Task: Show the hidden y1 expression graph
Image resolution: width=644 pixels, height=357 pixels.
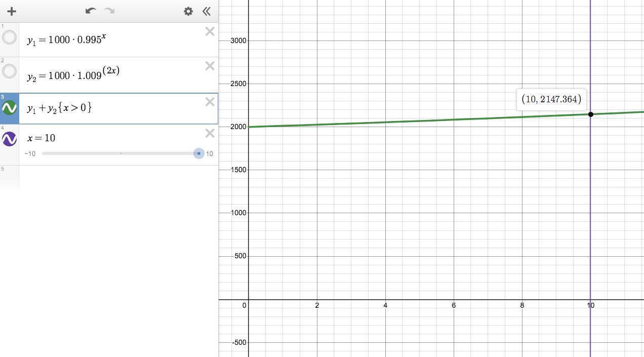Action: tap(10, 37)
